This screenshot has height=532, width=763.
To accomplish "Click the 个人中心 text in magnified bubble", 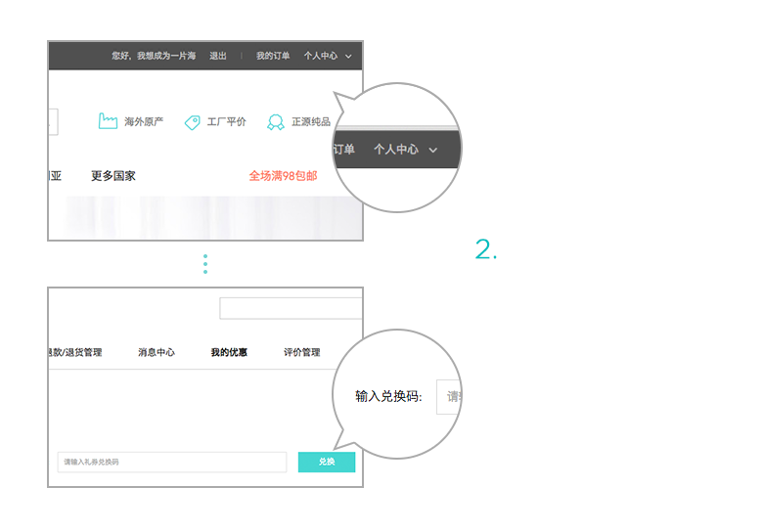I will point(396,150).
